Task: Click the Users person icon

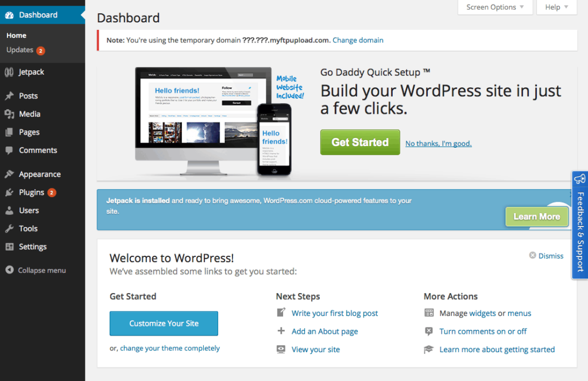Action: click(x=9, y=210)
